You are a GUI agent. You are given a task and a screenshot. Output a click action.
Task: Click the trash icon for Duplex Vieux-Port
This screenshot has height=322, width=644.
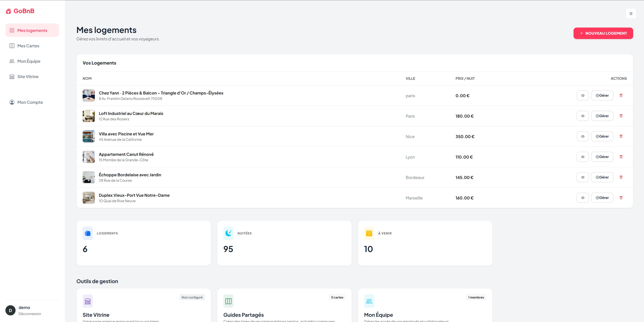621,197
